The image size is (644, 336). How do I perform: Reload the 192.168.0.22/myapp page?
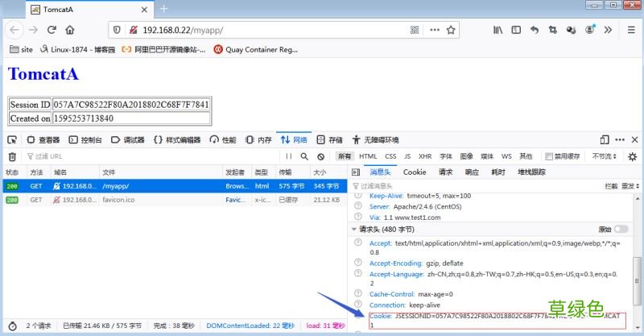(x=52, y=30)
